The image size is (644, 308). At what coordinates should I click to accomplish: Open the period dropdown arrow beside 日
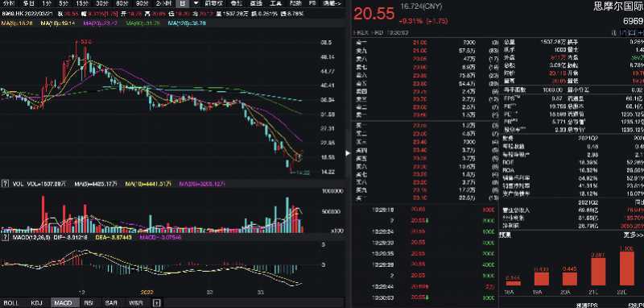tap(196, 3)
